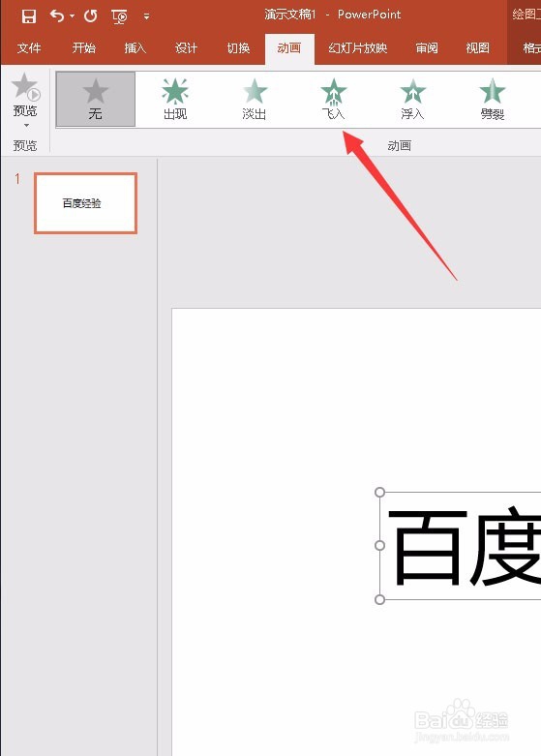This screenshot has width=541, height=756.
Task: Click middle-left handle of text box
Action: click(379, 545)
